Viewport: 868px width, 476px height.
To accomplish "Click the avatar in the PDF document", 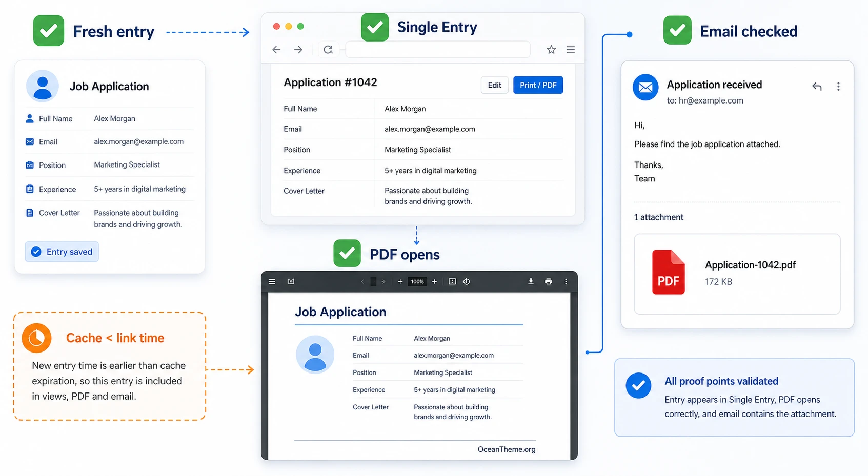I will (315, 355).
